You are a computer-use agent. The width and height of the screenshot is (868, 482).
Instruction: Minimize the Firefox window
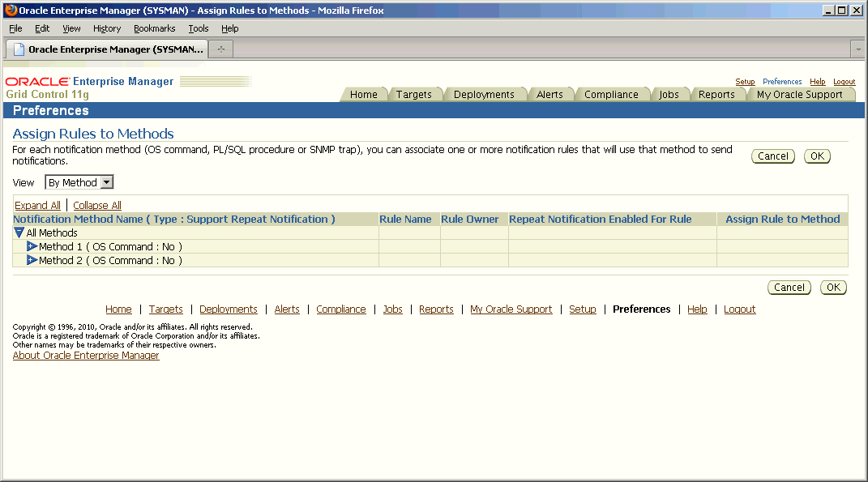[x=828, y=10]
